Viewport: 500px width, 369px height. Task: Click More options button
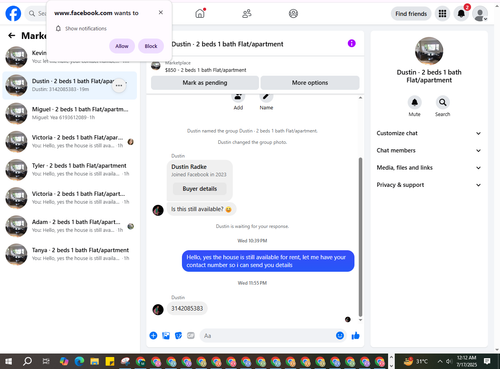(310, 83)
